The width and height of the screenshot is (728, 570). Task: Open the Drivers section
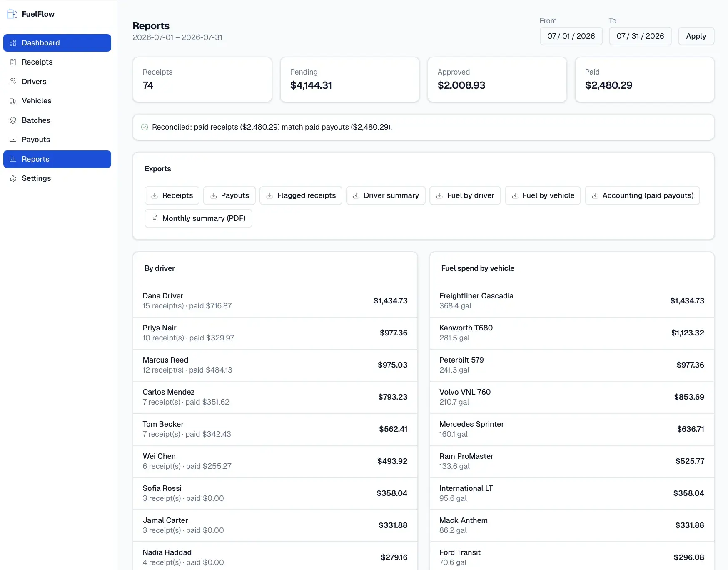tap(57, 82)
